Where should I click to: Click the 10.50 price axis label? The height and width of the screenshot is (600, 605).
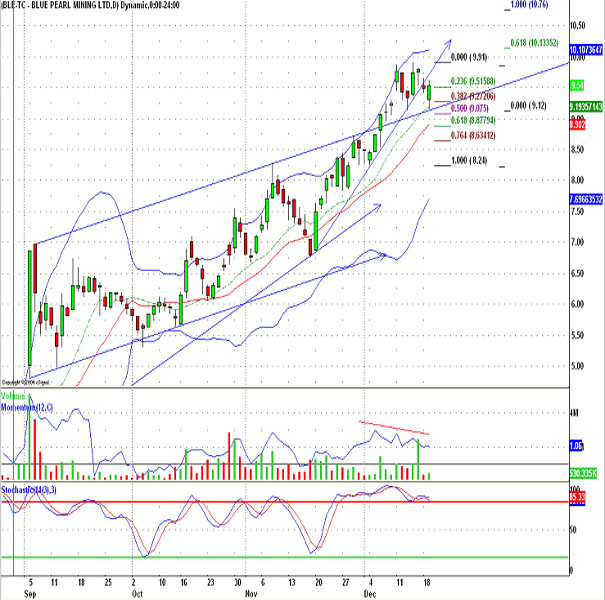pyautogui.click(x=578, y=25)
